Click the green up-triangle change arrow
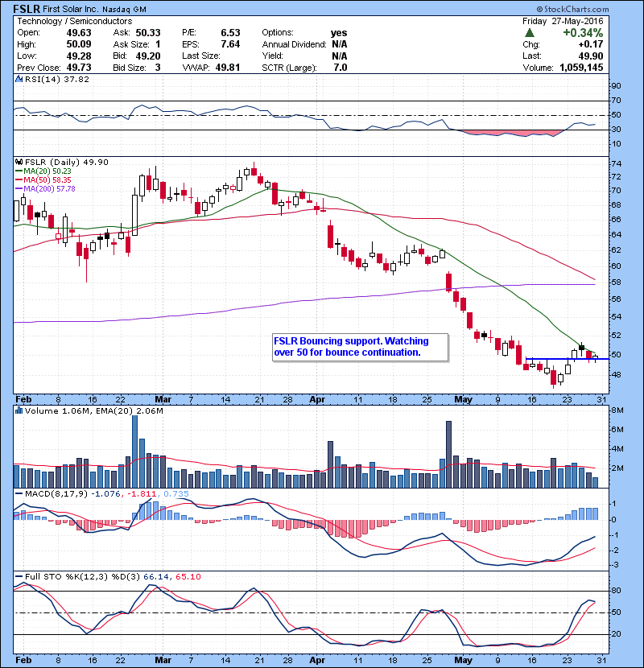Screen dimensions: 644x668 click(x=530, y=33)
